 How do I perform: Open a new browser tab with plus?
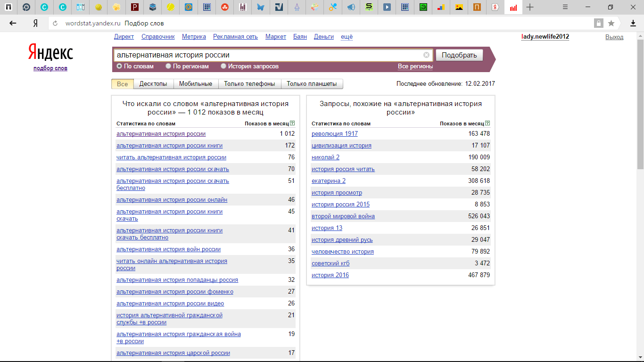pyautogui.click(x=530, y=7)
